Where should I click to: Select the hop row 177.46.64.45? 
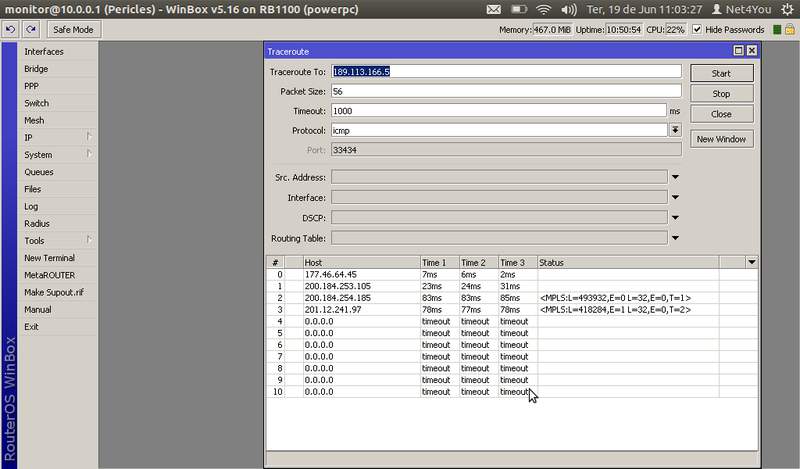point(512,275)
